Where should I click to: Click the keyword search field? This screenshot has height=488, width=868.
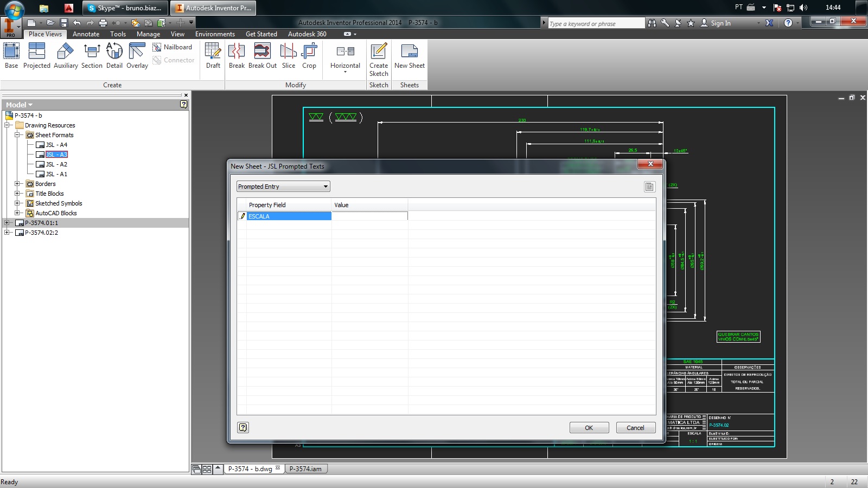596,23
